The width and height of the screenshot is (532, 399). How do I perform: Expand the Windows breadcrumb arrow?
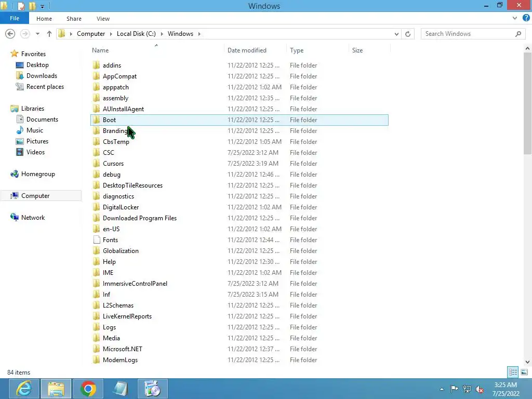pos(199,34)
